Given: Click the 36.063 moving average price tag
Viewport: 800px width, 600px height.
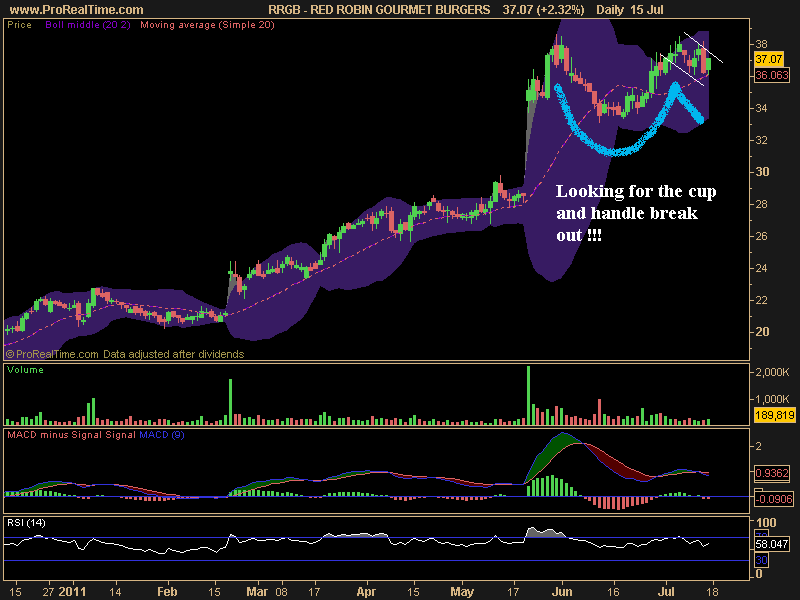Looking at the screenshot, I should click(x=772, y=75).
